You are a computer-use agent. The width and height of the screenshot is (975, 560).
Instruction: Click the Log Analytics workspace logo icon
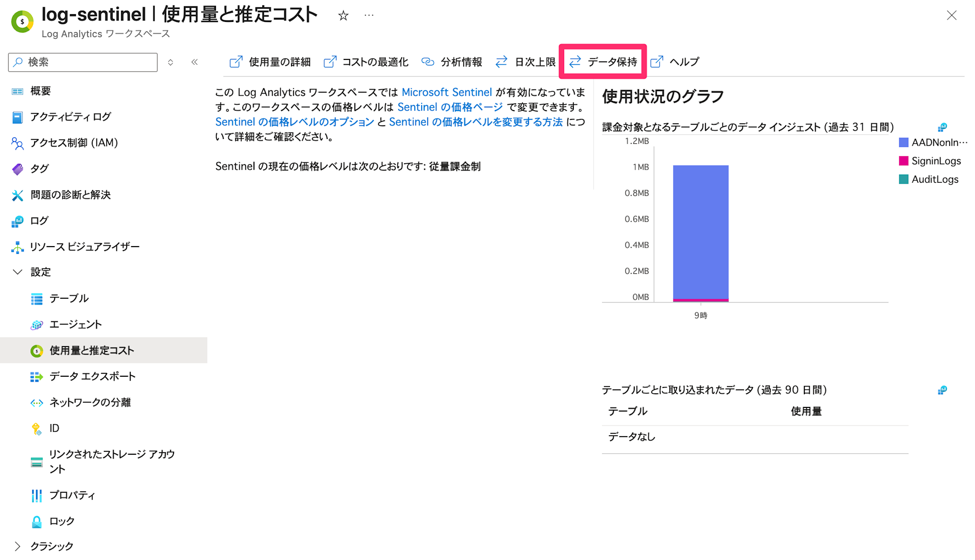pyautogui.click(x=22, y=21)
